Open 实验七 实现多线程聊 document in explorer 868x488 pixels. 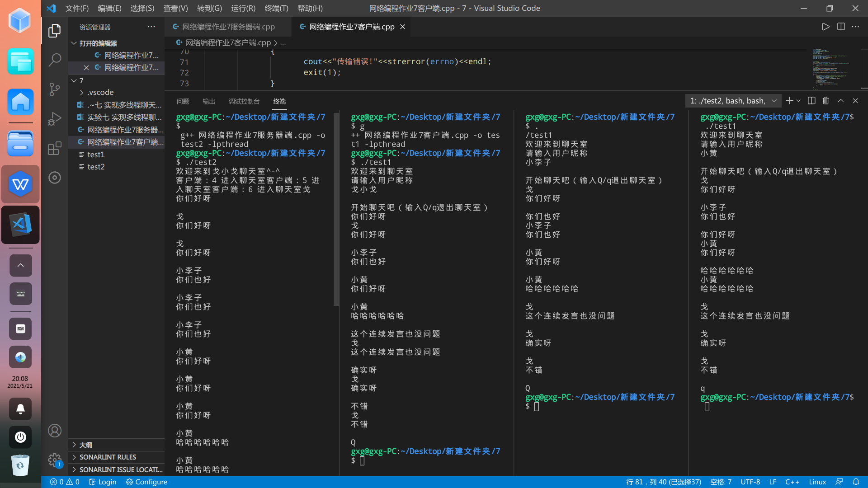(x=117, y=117)
